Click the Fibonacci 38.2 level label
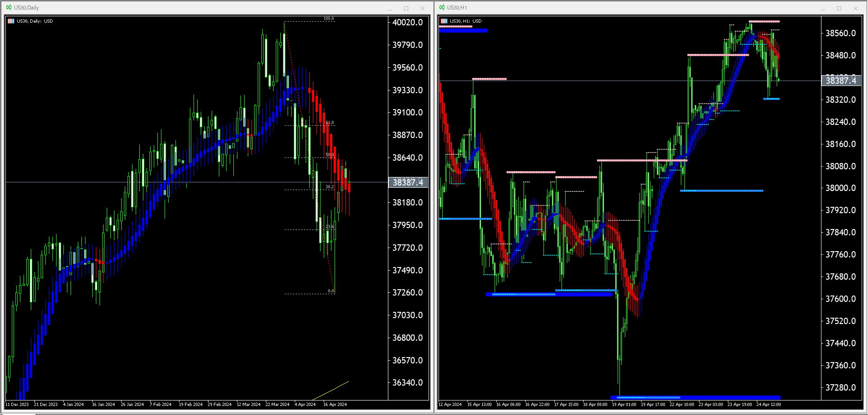The image size is (868, 415). (330, 187)
